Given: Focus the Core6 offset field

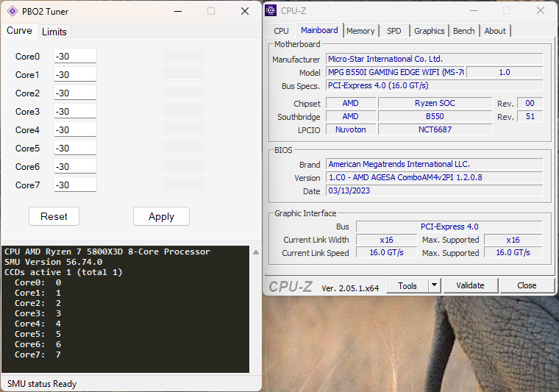Looking at the screenshot, I should pos(75,166).
